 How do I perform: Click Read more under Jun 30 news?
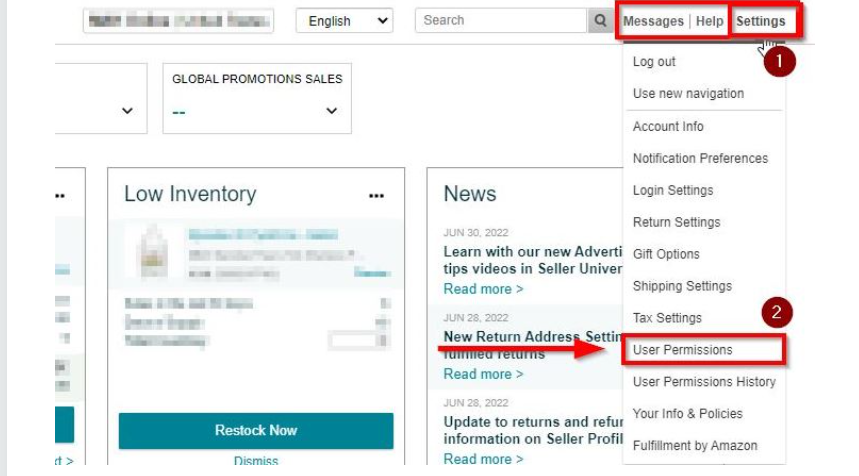[483, 289]
